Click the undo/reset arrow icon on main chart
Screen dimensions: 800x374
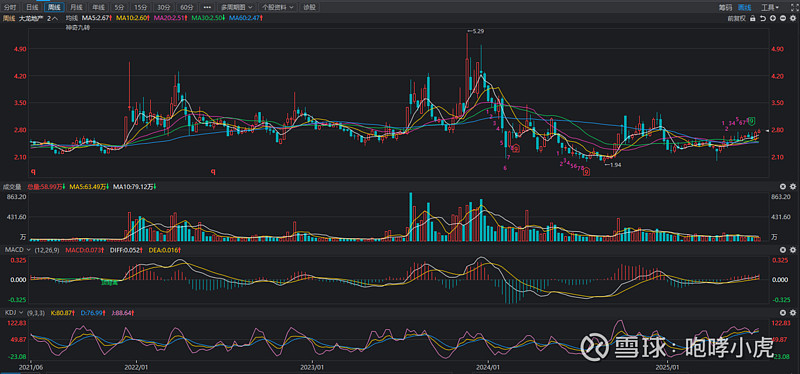(763, 18)
